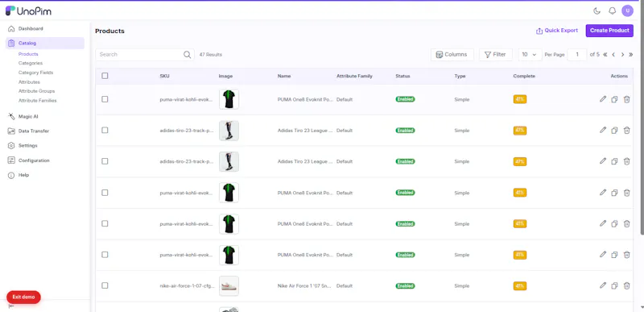
Task: Click page number input field
Action: click(577, 55)
